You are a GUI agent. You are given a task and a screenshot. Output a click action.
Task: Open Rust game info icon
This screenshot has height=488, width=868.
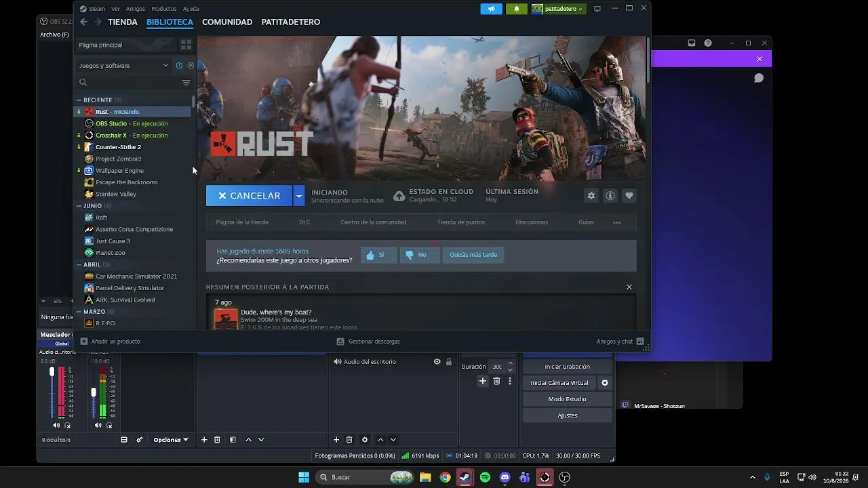pos(610,196)
